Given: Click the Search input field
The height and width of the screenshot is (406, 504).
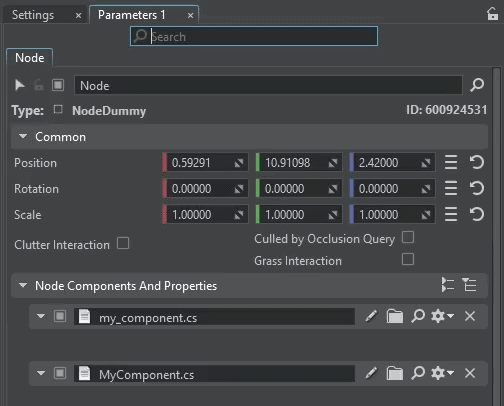Looking at the screenshot, I should (x=254, y=36).
